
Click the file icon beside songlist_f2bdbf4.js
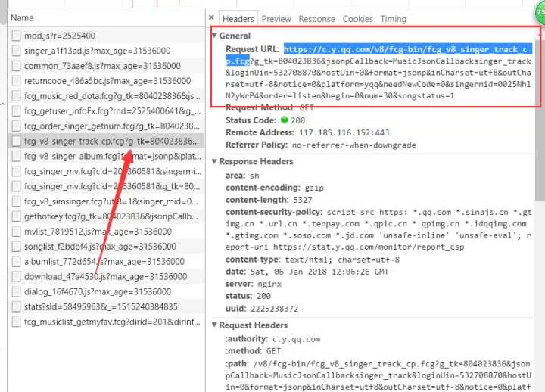(16, 247)
